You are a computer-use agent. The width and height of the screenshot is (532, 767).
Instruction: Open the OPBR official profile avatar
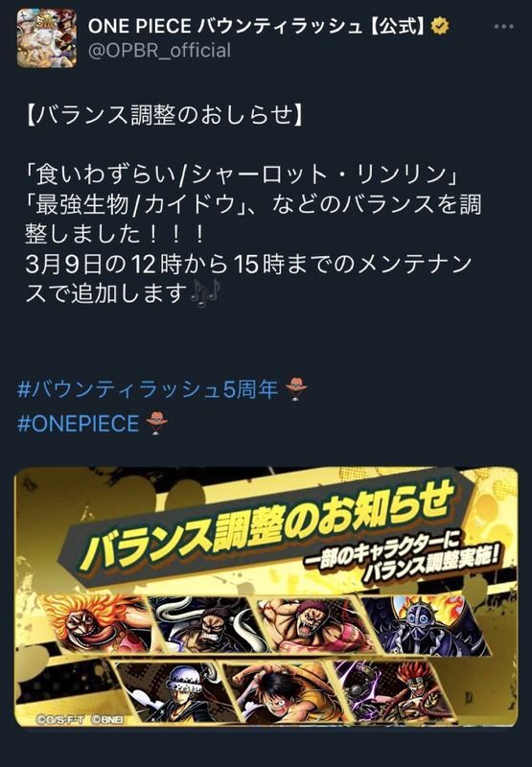47,38
